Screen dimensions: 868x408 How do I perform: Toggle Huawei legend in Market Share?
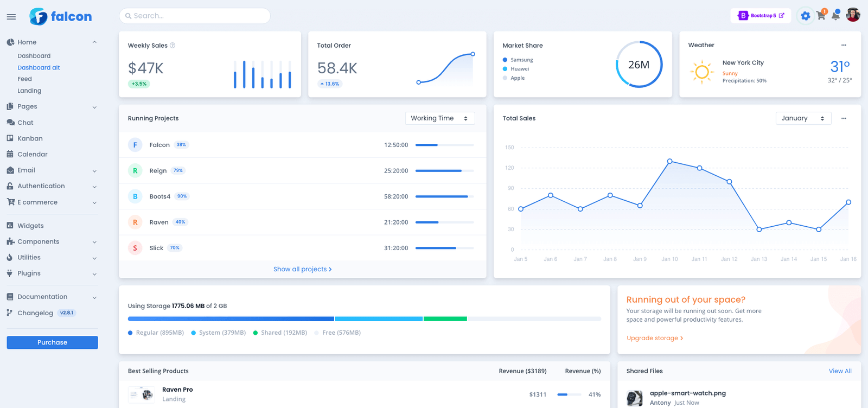coord(519,69)
